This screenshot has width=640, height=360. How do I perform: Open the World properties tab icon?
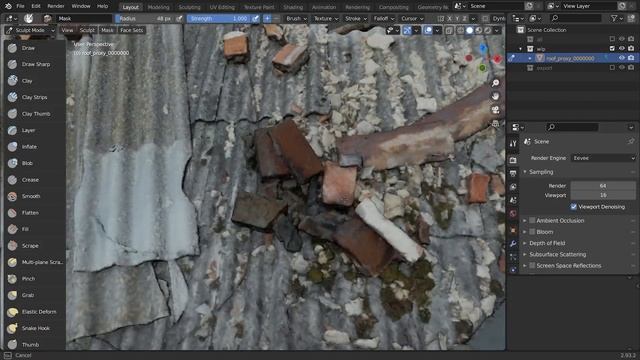[x=513, y=213]
